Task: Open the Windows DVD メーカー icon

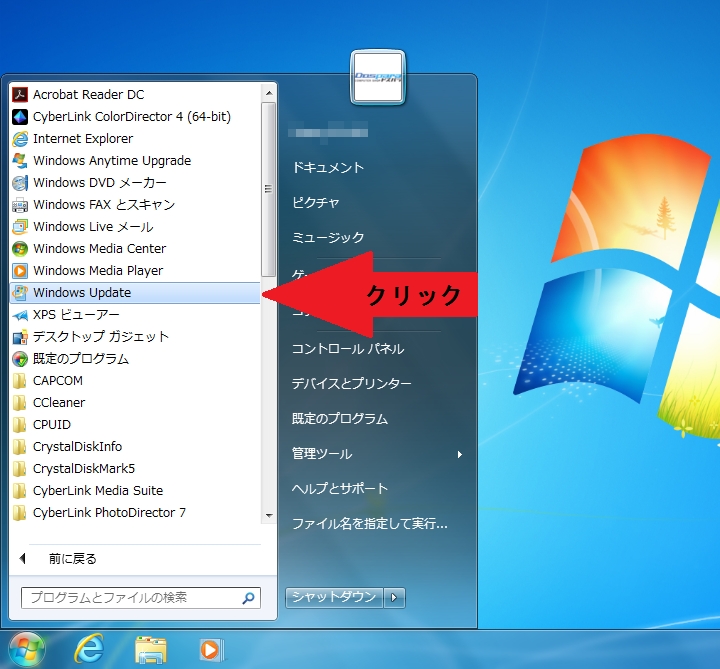Action: [x=20, y=183]
